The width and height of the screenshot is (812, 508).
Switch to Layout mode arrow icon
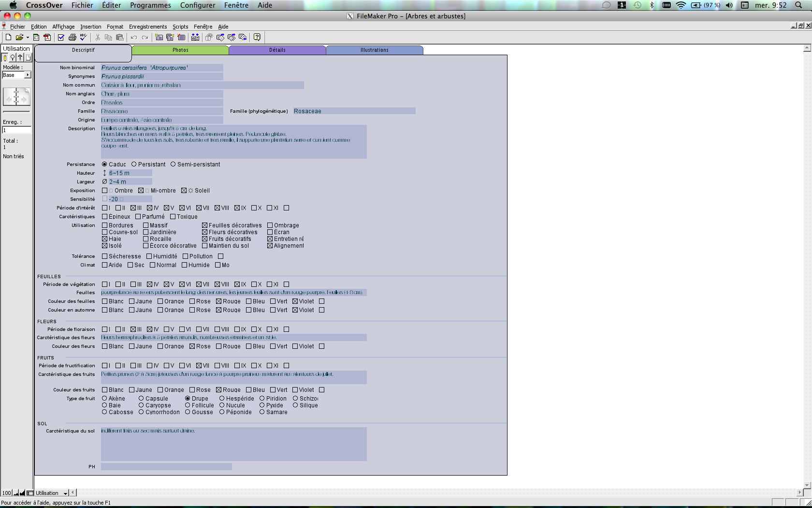coord(20,58)
